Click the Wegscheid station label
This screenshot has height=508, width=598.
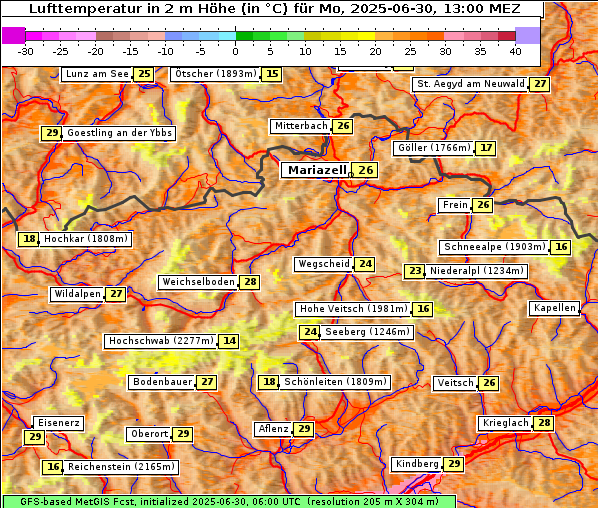click(323, 264)
